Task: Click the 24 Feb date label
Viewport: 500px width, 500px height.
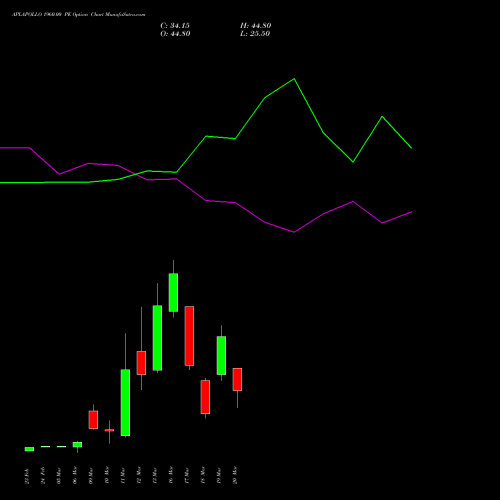Action: point(43,476)
